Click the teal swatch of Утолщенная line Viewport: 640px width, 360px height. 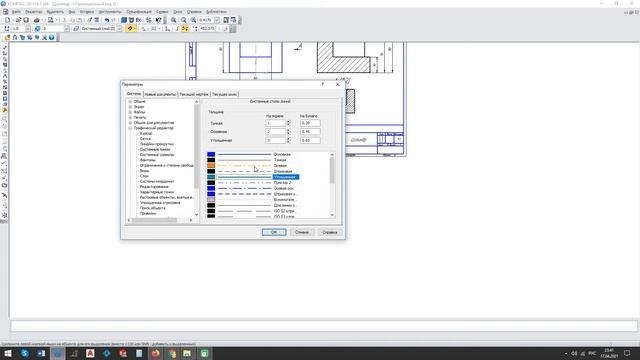[x=211, y=177]
